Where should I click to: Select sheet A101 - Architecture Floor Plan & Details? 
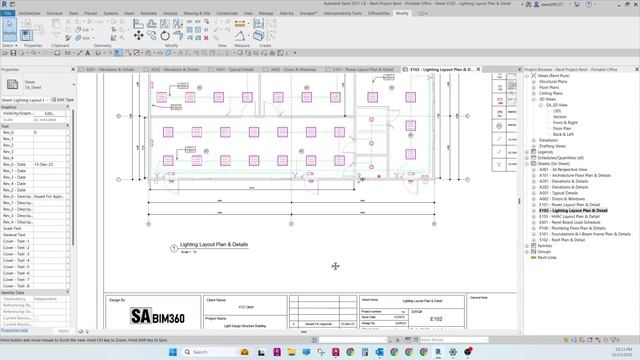(575, 176)
